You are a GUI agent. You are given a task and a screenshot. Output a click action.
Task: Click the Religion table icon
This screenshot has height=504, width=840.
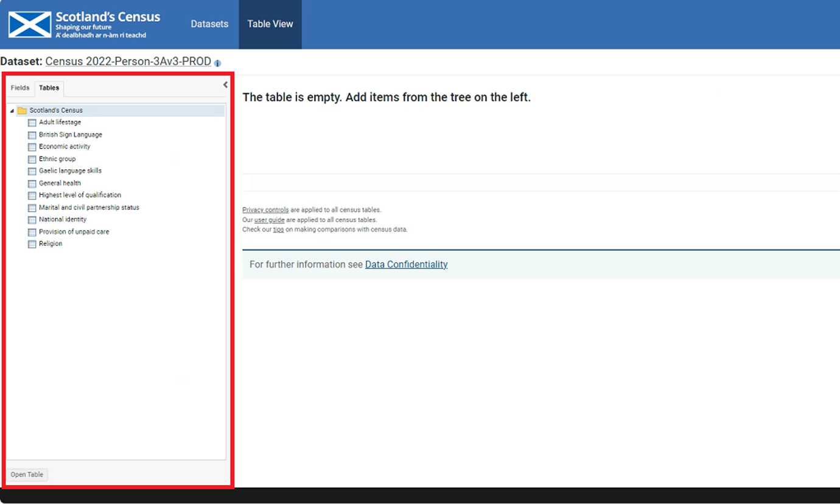32,244
